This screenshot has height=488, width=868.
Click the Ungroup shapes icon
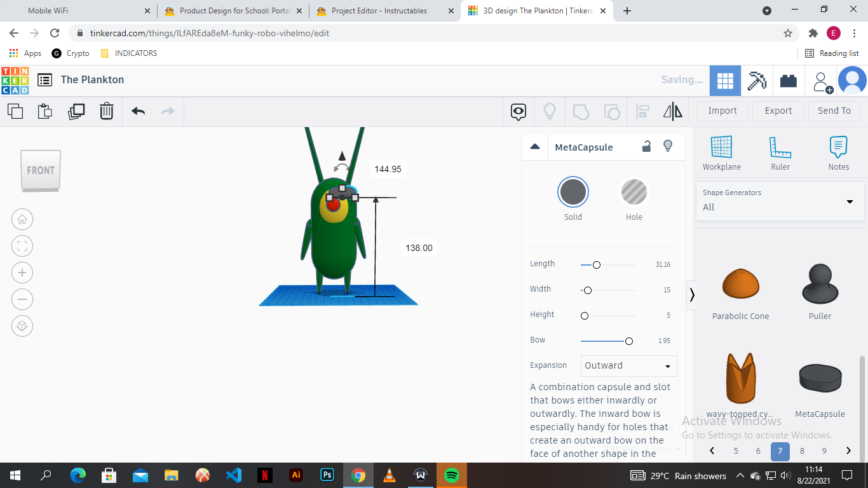click(612, 112)
